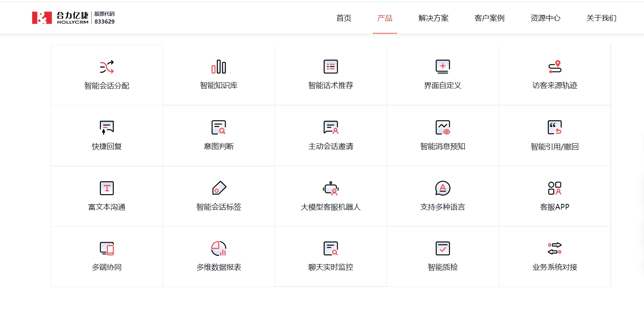This screenshot has height=318, width=644.
Task: Click the HOLLYCRM red logo
Action: point(42,18)
